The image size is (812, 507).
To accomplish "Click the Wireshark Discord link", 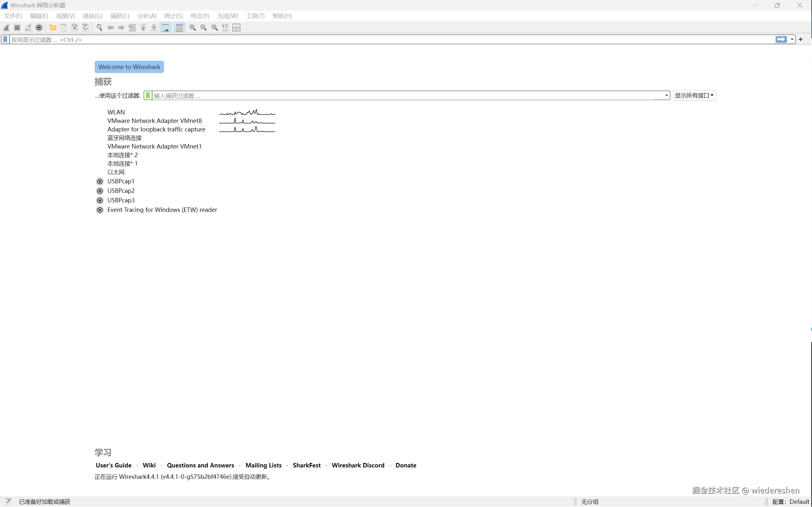I will tap(358, 465).
